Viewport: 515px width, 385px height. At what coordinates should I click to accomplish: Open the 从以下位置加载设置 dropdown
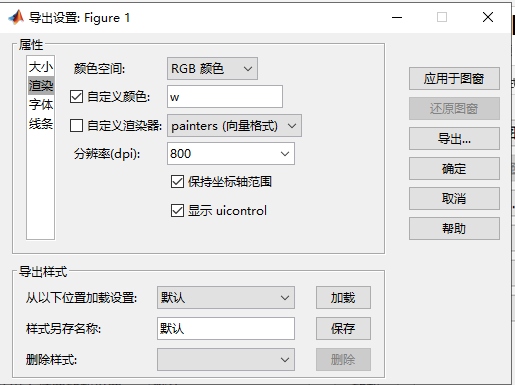(x=226, y=297)
